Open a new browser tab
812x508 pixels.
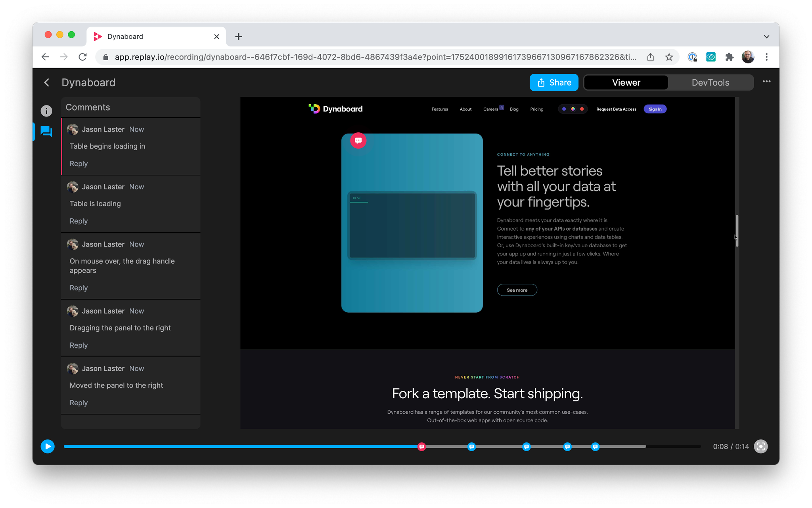pos(238,36)
